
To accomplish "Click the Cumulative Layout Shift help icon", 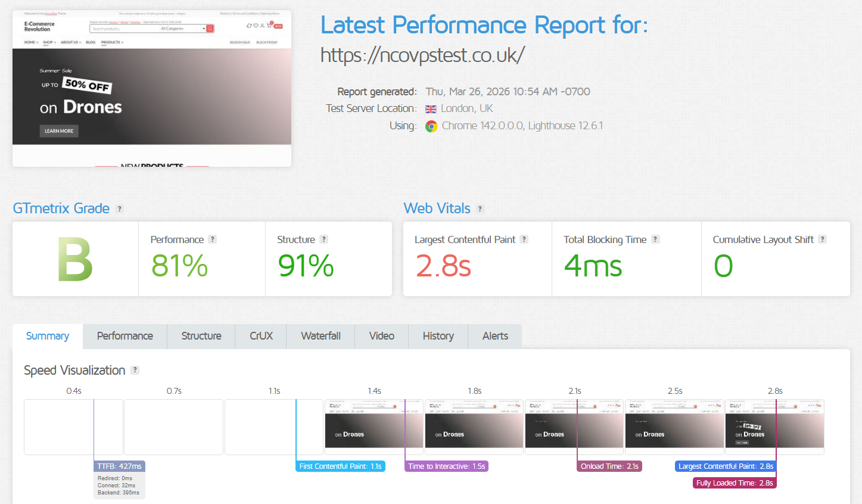I will pos(823,239).
